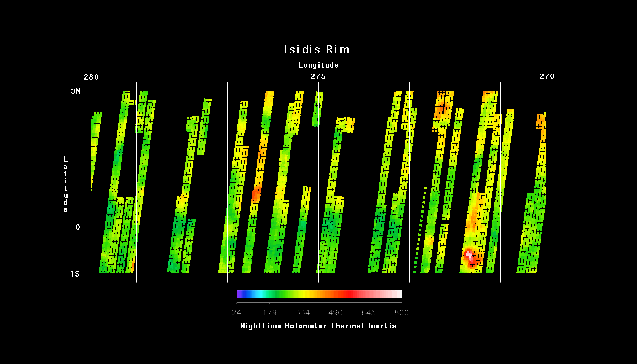This screenshot has width=637, height=364.
Task: Pick the bright red section of colorbar
Action: [350, 294]
